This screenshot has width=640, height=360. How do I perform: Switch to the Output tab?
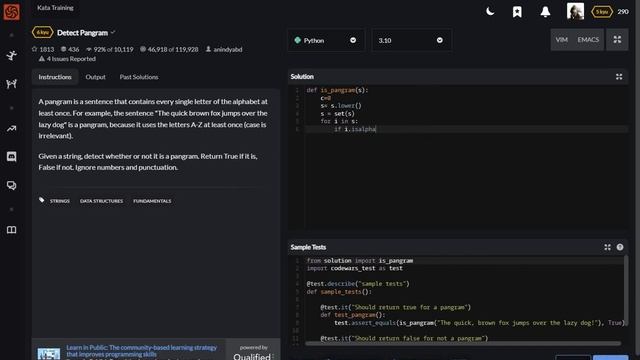click(x=96, y=77)
